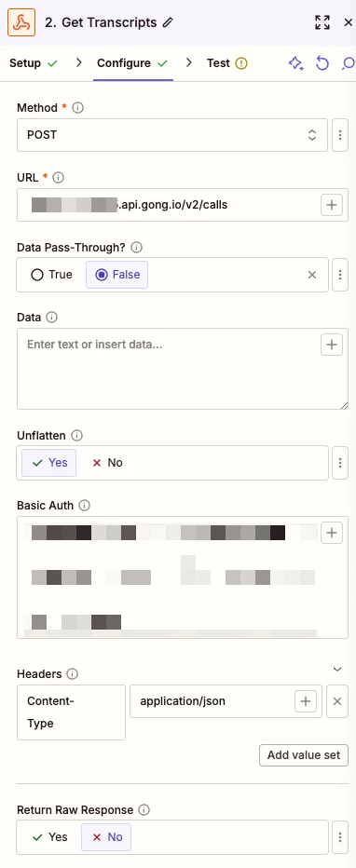The width and height of the screenshot is (356, 868).
Task: Open three-dot menu beside Method field
Action: pos(340,135)
